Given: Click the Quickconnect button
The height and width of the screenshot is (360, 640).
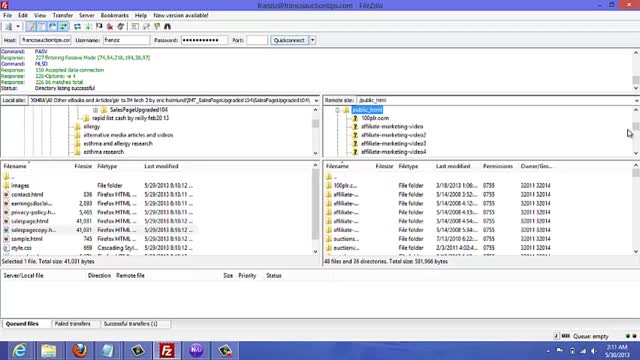Looking at the screenshot, I should tap(289, 40).
